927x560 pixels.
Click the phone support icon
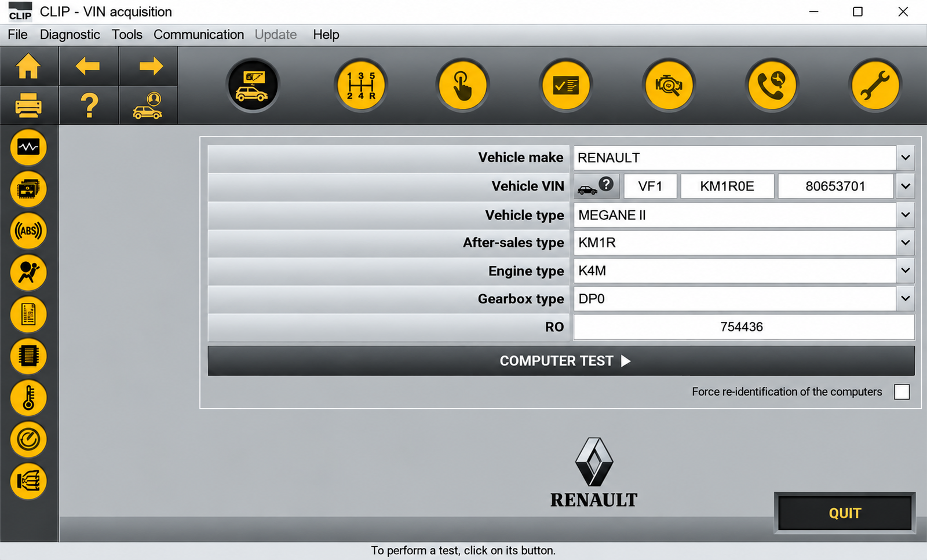(x=772, y=86)
